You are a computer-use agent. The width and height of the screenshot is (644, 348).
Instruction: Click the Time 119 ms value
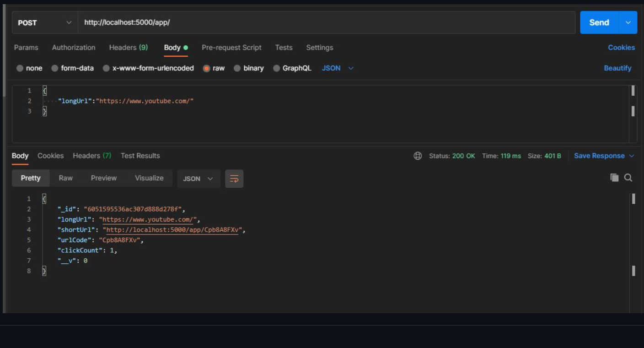tap(510, 156)
